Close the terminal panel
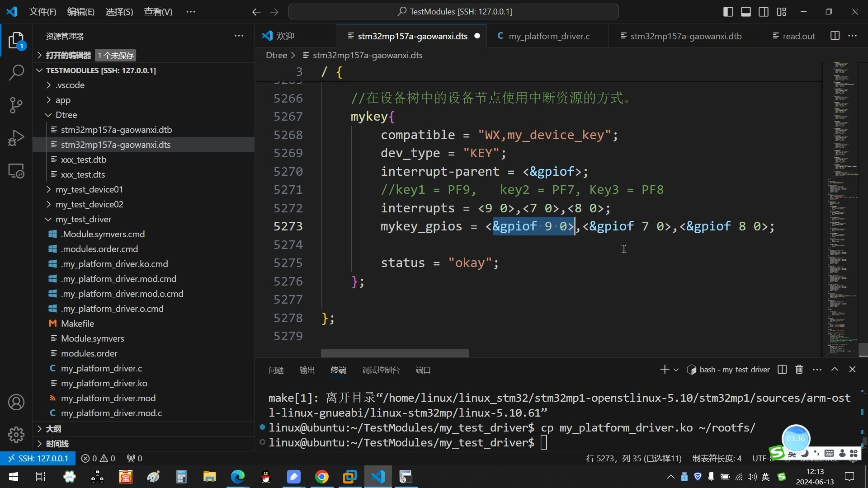868x488 pixels. click(x=852, y=370)
